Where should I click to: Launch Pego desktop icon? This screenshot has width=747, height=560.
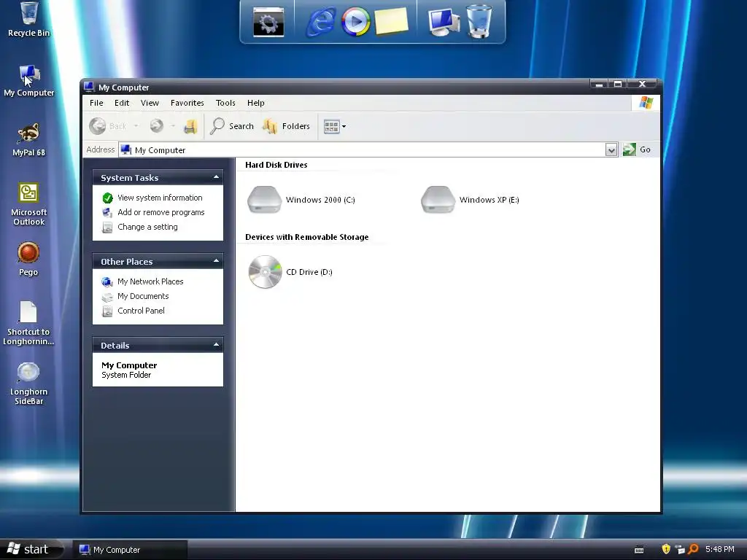click(28, 259)
